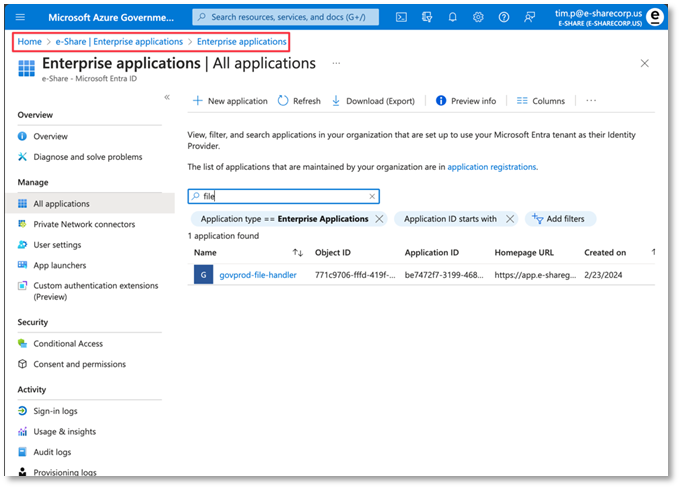
Task: Click e-Share | Enterprise applications breadcrumb
Action: coord(119,42)
